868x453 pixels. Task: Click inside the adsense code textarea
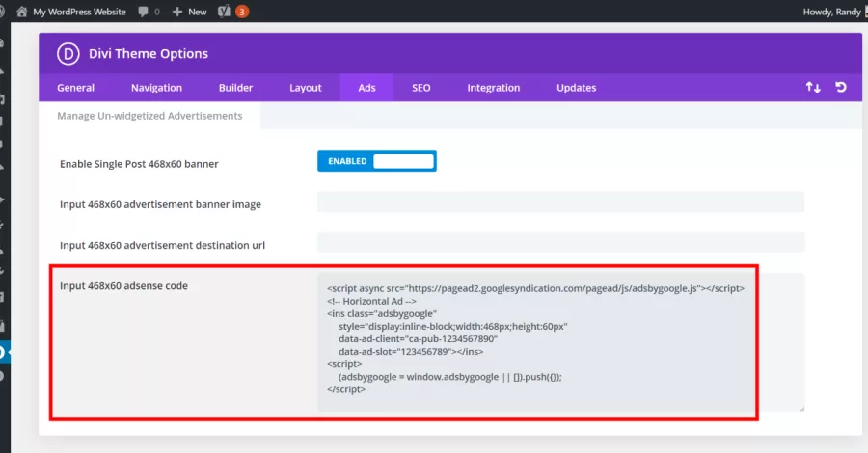(560, 342)
